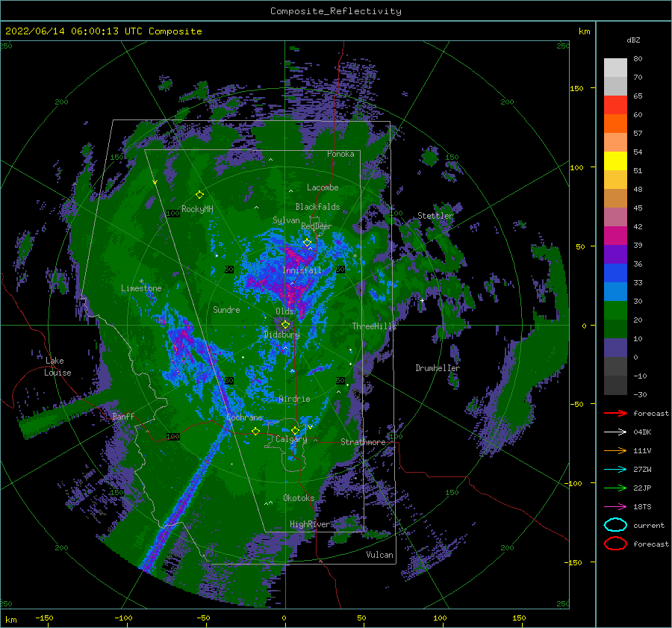Click the RockyMH map label
The width and height of the screenshot is (672, 628).
pyautogui.click(x=197, y=209)
